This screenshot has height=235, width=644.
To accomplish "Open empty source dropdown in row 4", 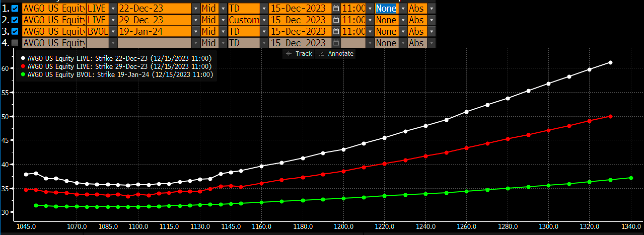I will [113, 43].
